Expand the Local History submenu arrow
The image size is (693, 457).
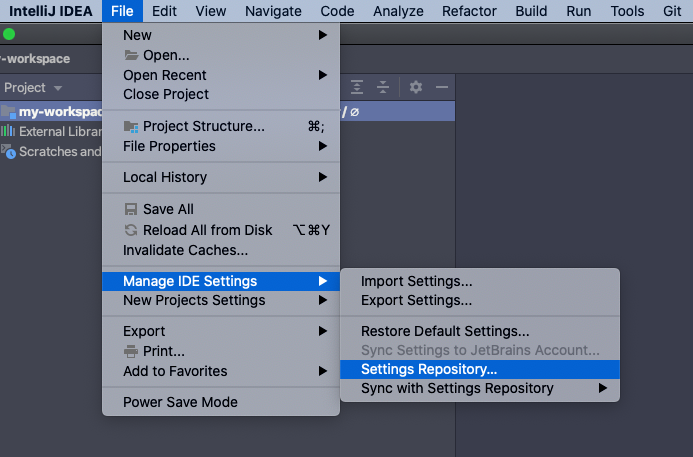click(x=323, y=177)
